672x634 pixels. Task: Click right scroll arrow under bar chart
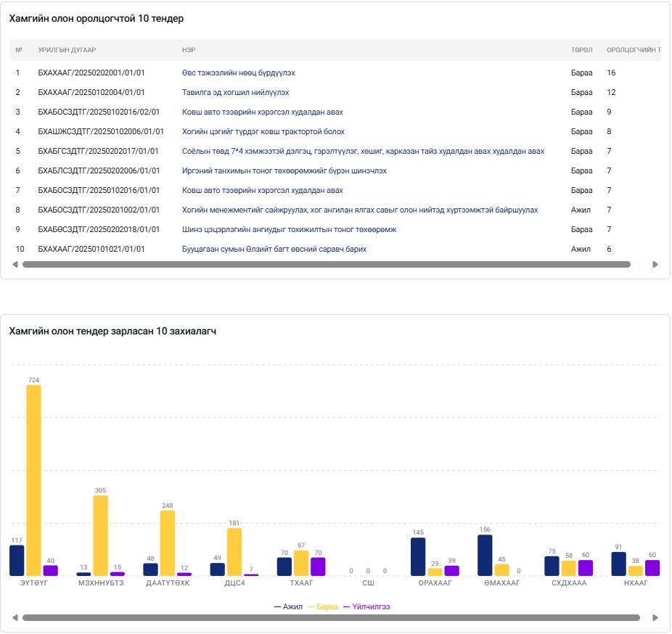655,618
